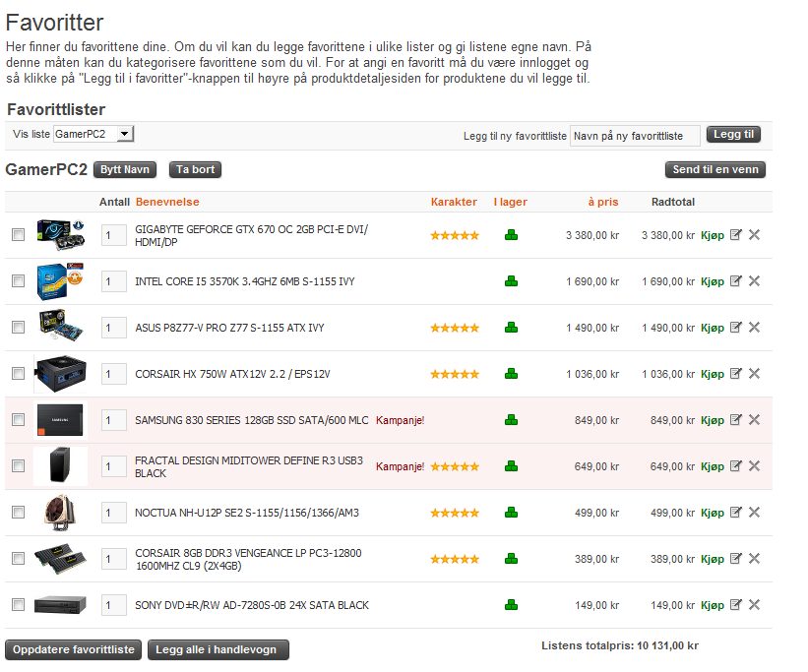Viewport: 808px width, 672px height.
Task: Click edit icon for Fractal Design Define R3
Action: tap(736, 466)
